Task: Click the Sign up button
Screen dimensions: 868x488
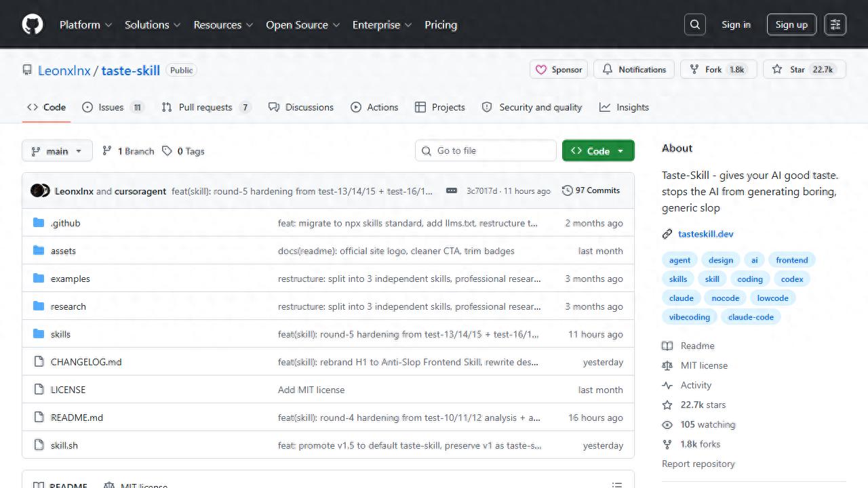Action: point(791,24)
